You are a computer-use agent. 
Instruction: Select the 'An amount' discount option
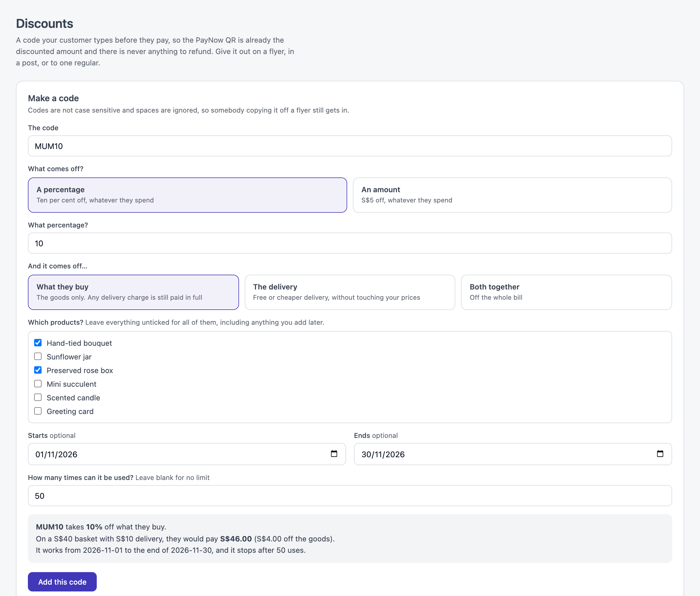tap(512, 195)
